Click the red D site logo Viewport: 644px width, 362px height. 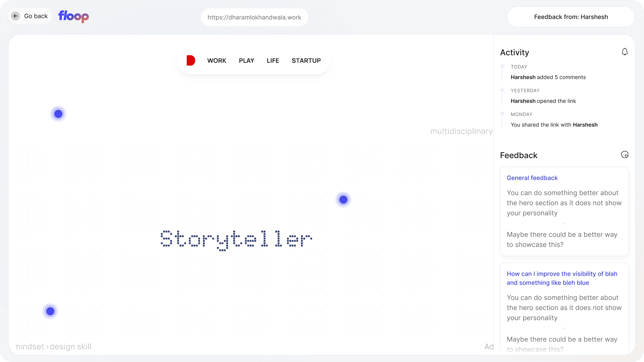[x=191, y=61]
